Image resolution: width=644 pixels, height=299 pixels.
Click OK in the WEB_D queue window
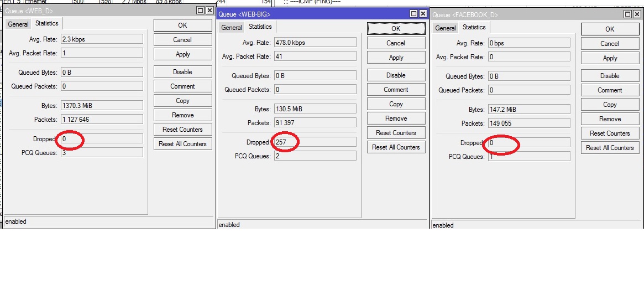click(x=183, y=25)
